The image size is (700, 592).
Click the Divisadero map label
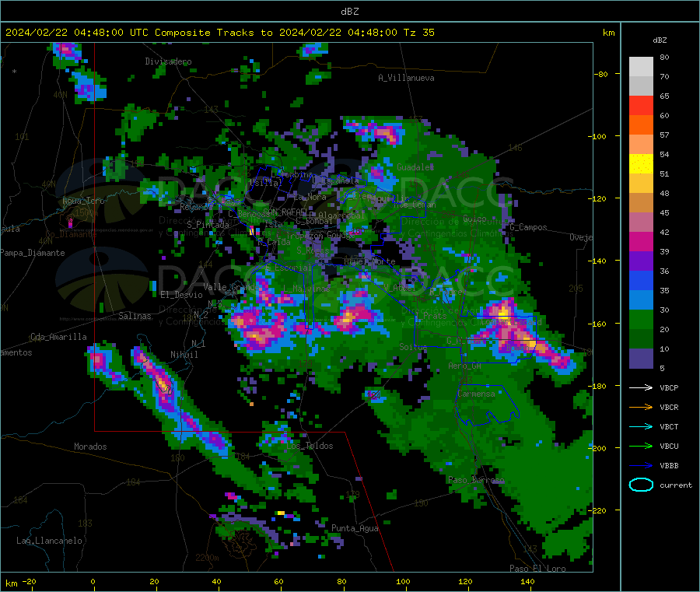[168, 61]
